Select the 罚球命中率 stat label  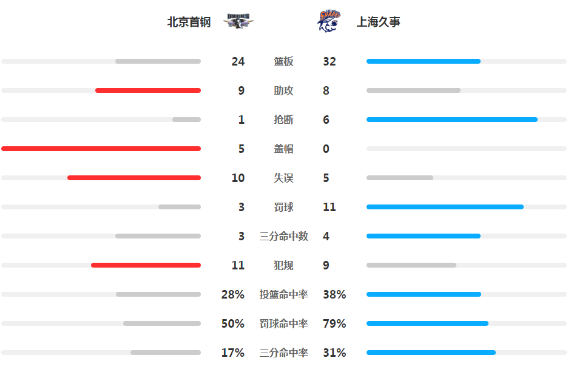284,323
